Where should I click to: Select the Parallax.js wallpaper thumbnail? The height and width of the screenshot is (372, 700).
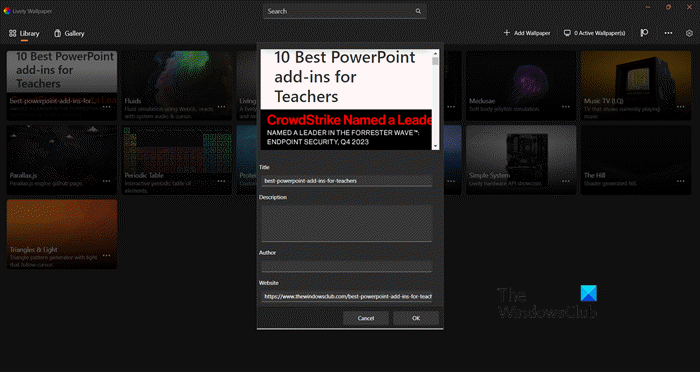(x=62, y=160)
